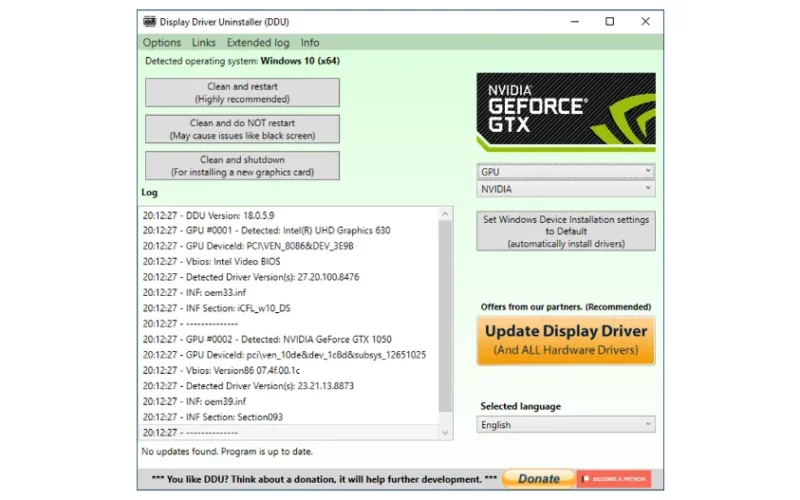The width and height of the screenshot is (800, 500).
Task: Select log line Vbios: Intel Video BIOS
Action: click(x=288, y=262)
